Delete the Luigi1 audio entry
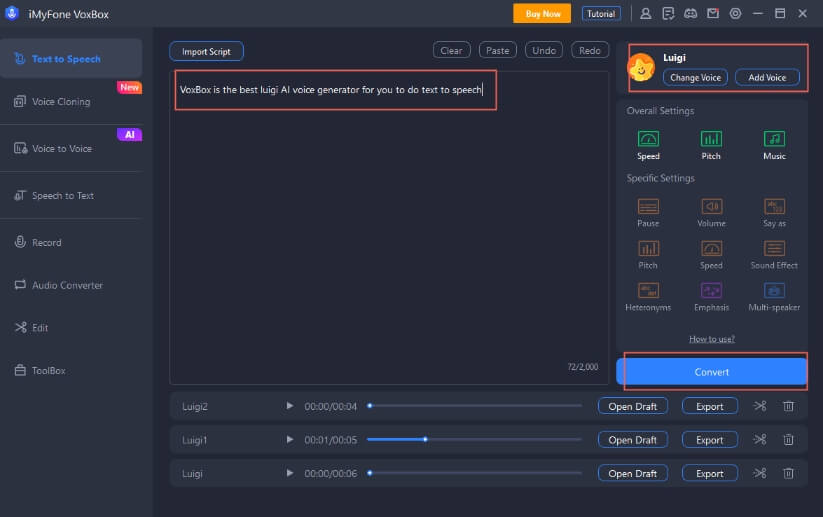This screenshot has width=823, height=517. click(x=788, y=439)
